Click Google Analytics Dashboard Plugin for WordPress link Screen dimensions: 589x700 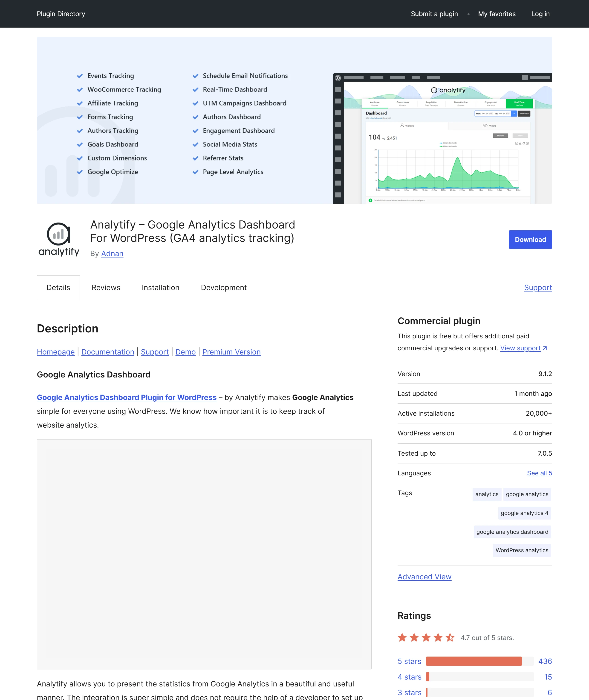tap(127, 397)
